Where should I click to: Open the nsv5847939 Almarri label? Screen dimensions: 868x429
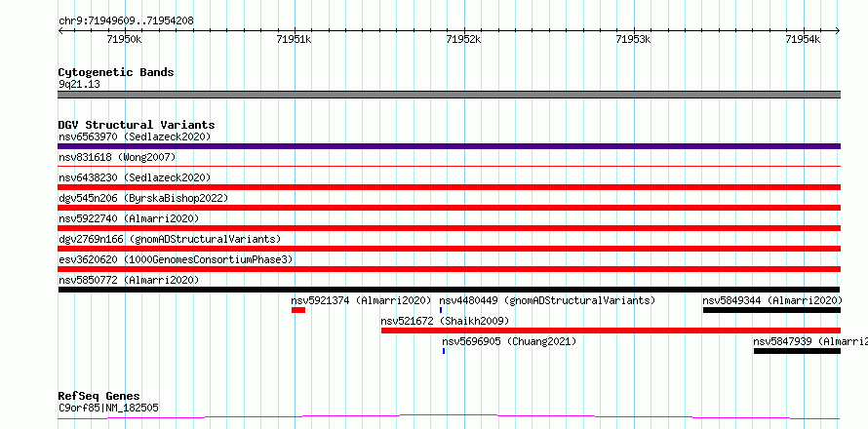(x=810, y=341)
